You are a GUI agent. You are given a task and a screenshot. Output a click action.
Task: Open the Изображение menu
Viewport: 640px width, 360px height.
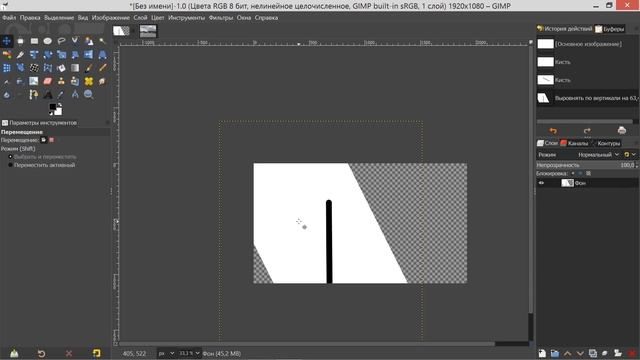111,18
